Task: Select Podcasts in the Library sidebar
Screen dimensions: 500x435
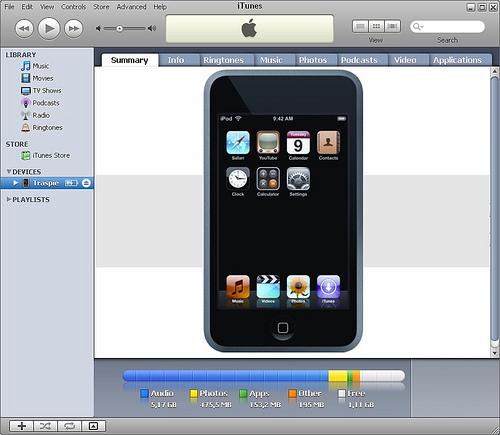Action: (x=40, y=103)
